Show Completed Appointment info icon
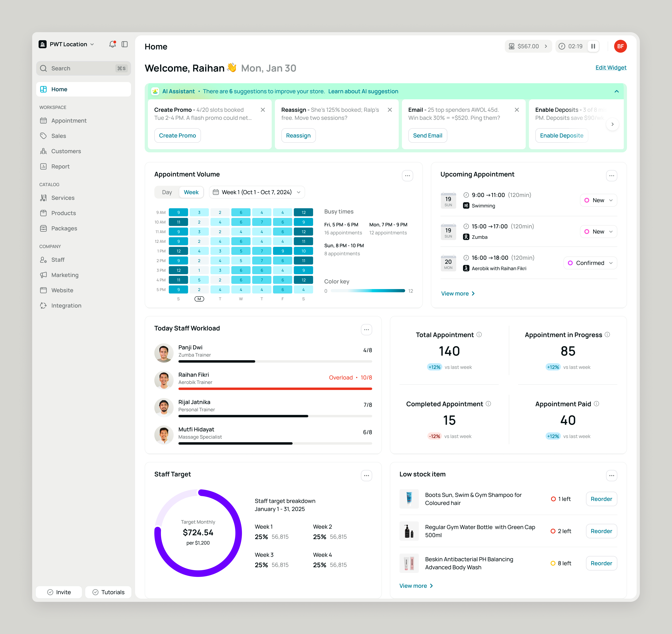The width and height of the screenshot is (672, 634). [x=488, y=404]
